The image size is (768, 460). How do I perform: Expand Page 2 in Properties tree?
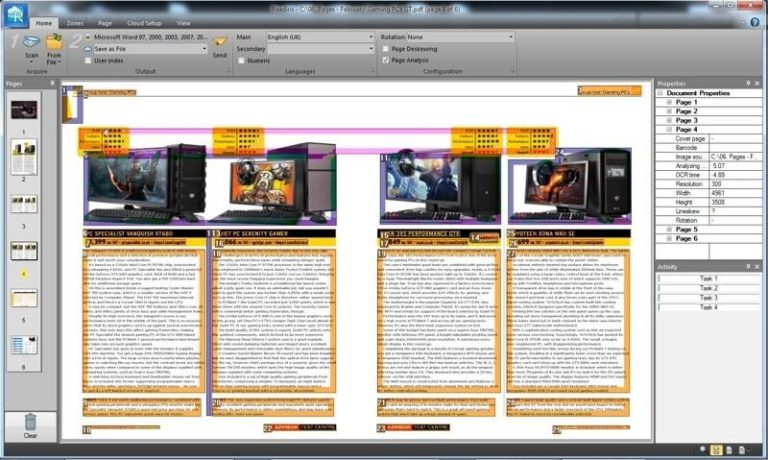(x=670, y=111)
